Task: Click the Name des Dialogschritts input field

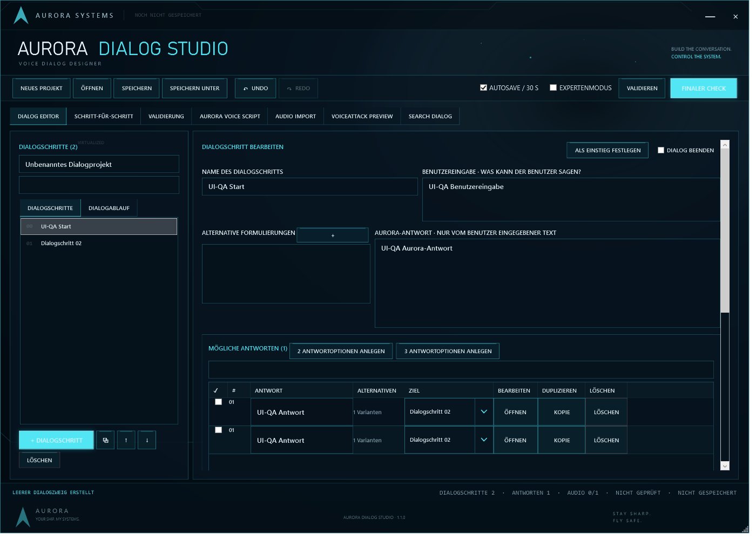Action: click(309, 186)
